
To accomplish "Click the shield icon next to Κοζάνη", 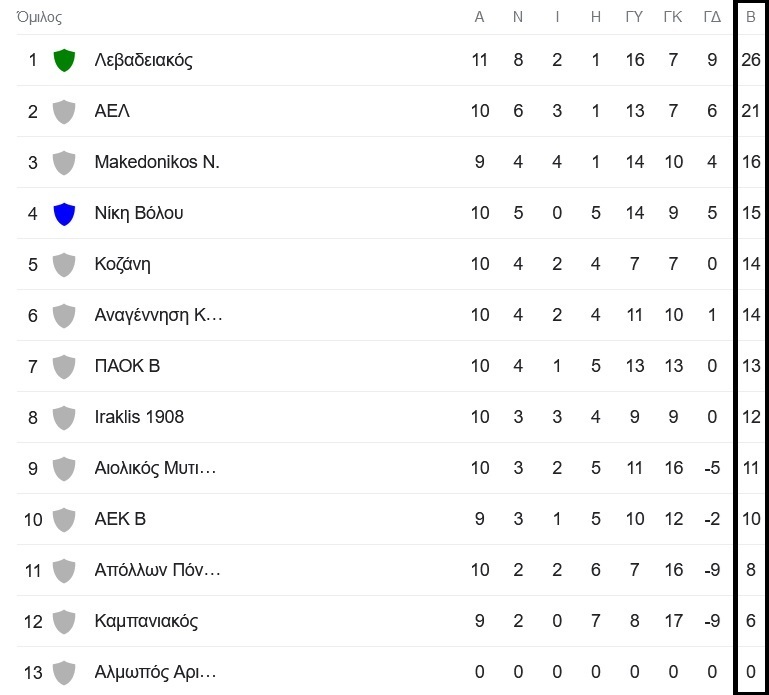I will [64, 265].
